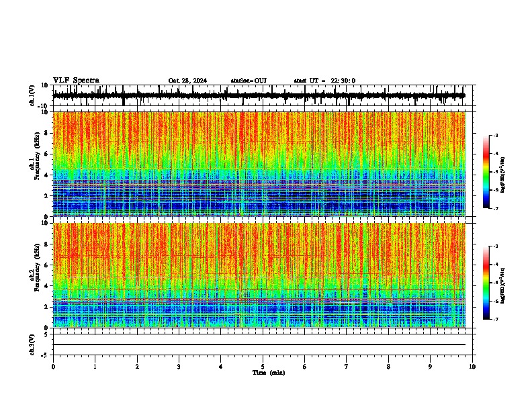Click the "9" minute tick label
The height and width of the screenshot is (411, 532).
click(430, 367)
